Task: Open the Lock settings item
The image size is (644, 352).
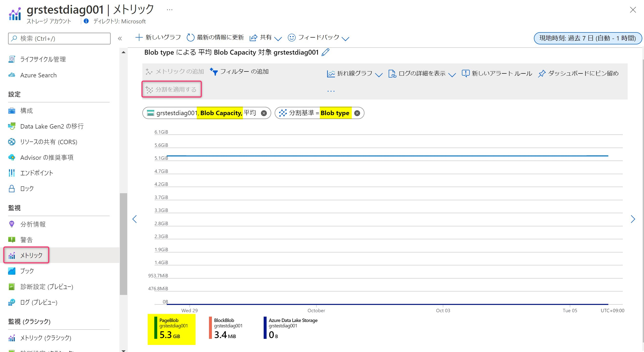Action: 27,189
